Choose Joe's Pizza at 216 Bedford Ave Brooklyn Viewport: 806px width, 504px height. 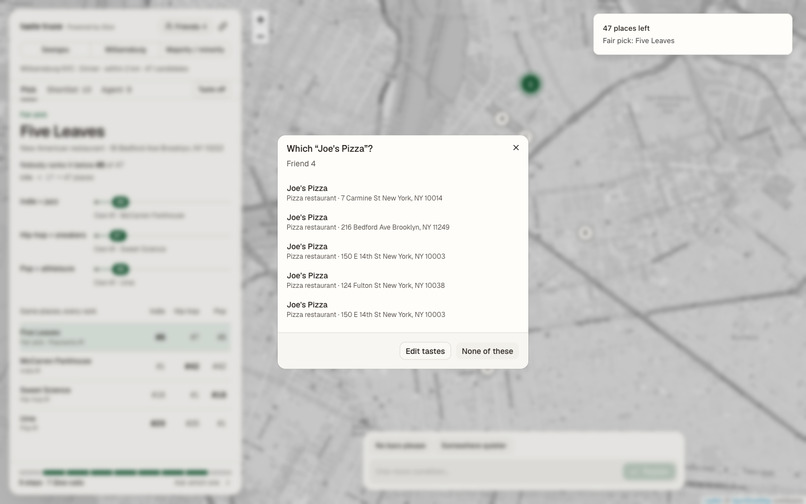tap(402, 222)
